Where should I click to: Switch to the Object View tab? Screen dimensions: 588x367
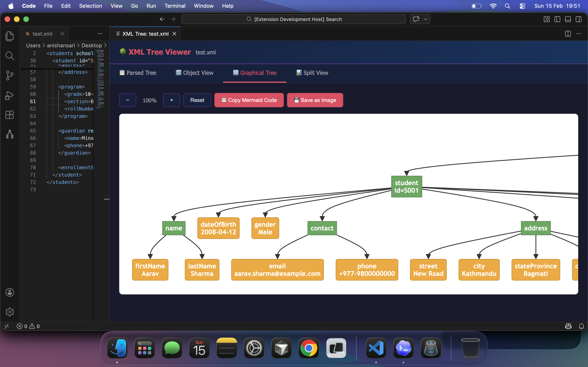click(x=194, y=73)
